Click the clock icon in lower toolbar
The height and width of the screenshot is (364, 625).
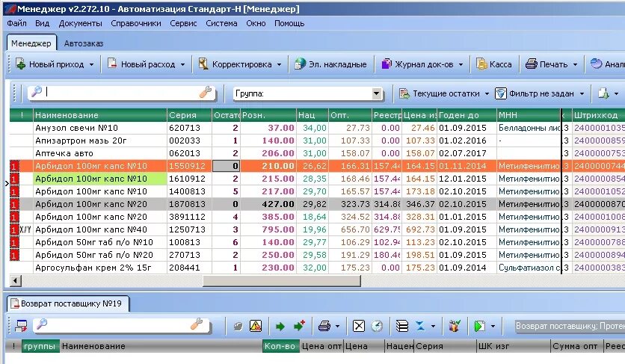click(377, 326)
